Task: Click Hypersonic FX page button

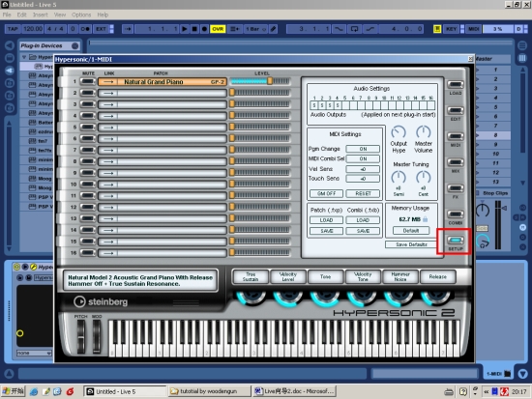Action: pos(455,188)
